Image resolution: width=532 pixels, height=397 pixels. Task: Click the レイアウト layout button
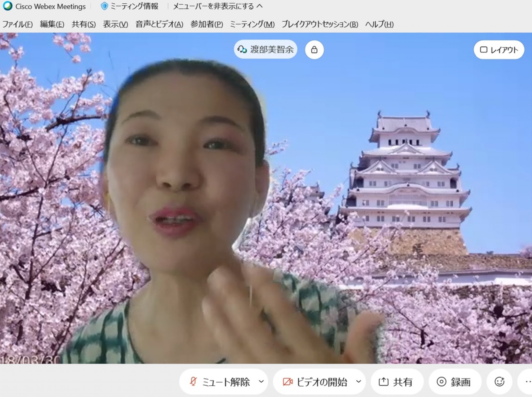click(x=498, y=50)
